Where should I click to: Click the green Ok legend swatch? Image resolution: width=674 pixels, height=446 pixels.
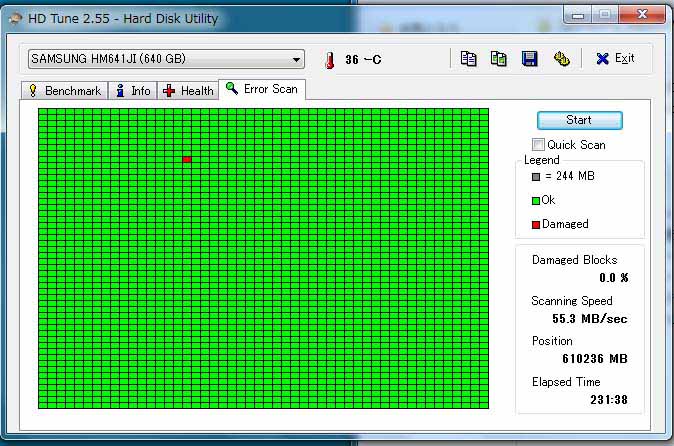(536, 200)
